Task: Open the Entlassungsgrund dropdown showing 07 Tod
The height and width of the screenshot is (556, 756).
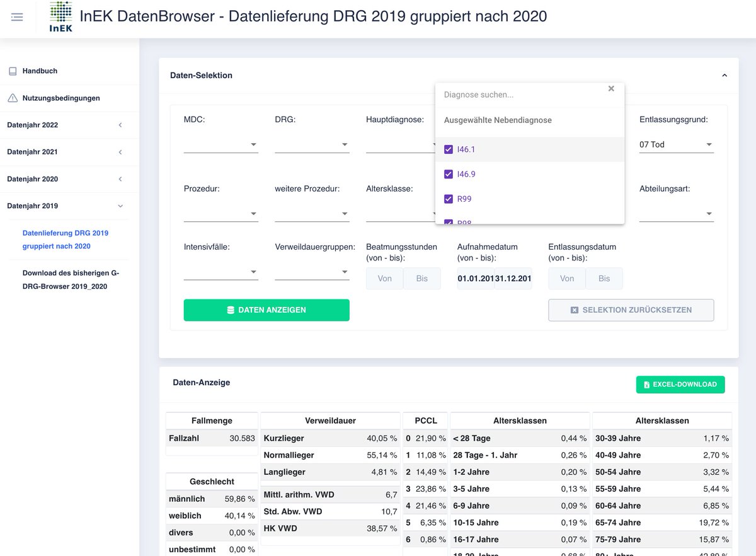Action: (676, 144)
